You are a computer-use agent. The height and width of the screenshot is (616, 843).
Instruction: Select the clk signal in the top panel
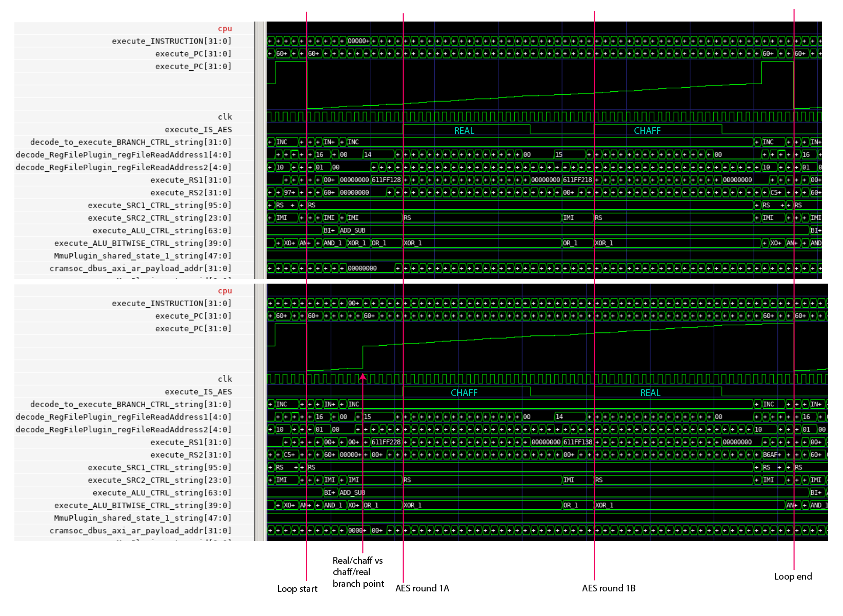coord(225,117)
